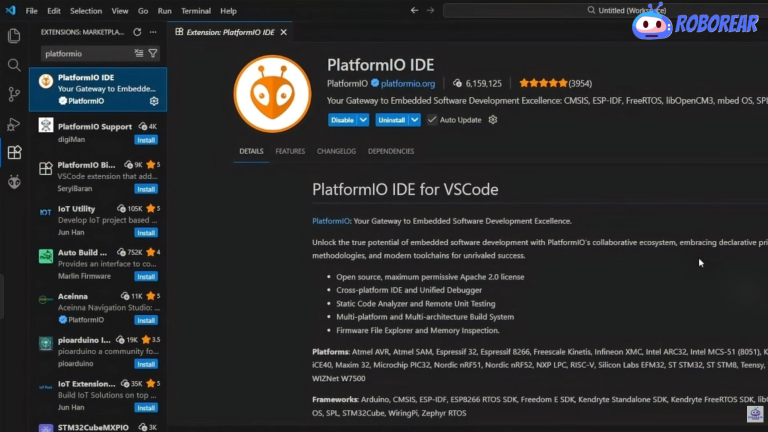Install the IoT Utility extension
The height and width of the screenshot is (432, 768).
tap(146, 233)
